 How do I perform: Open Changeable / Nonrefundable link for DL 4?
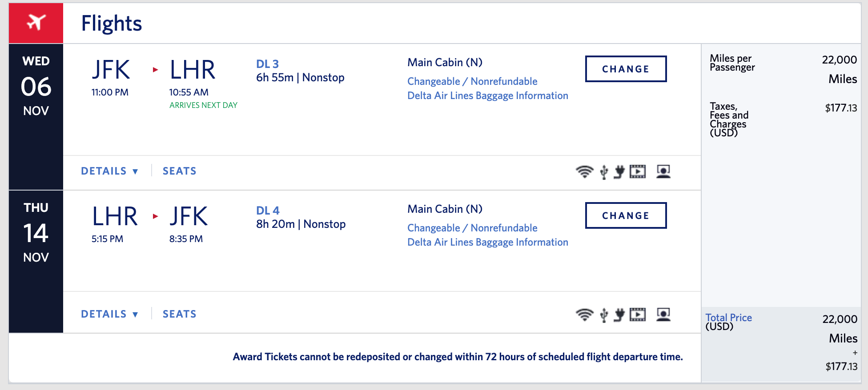coord(472,228)
